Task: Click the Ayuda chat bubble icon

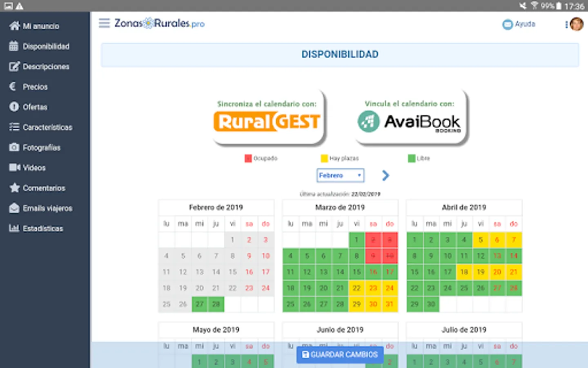Action: point(507,25)
